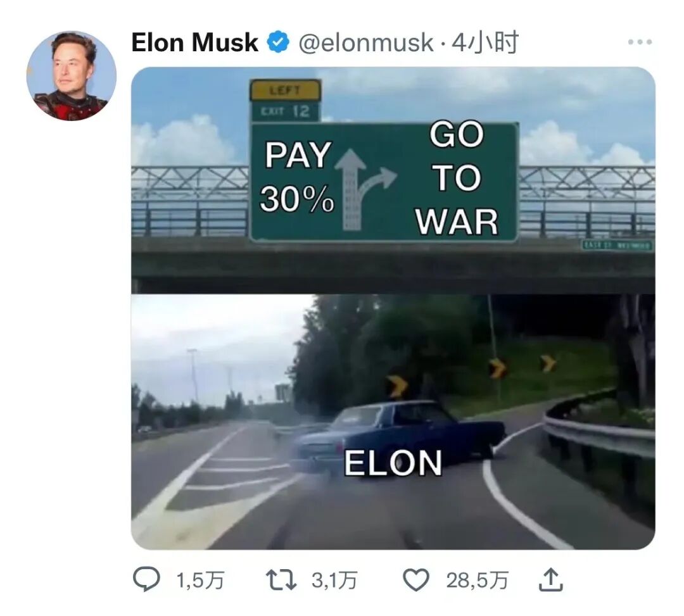View the 3,1万 retweets count
This screenshot has width=684, height=616.
(x=334, y=581)
